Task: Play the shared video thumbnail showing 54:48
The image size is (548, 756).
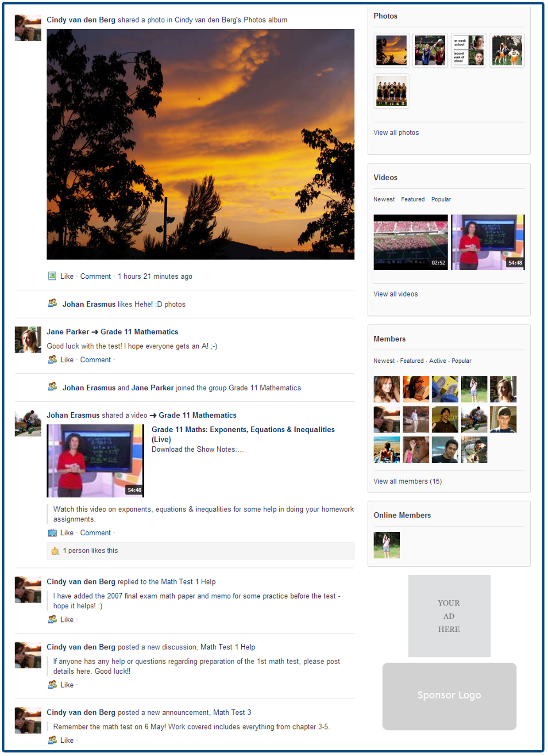Action: pos(96,461)
